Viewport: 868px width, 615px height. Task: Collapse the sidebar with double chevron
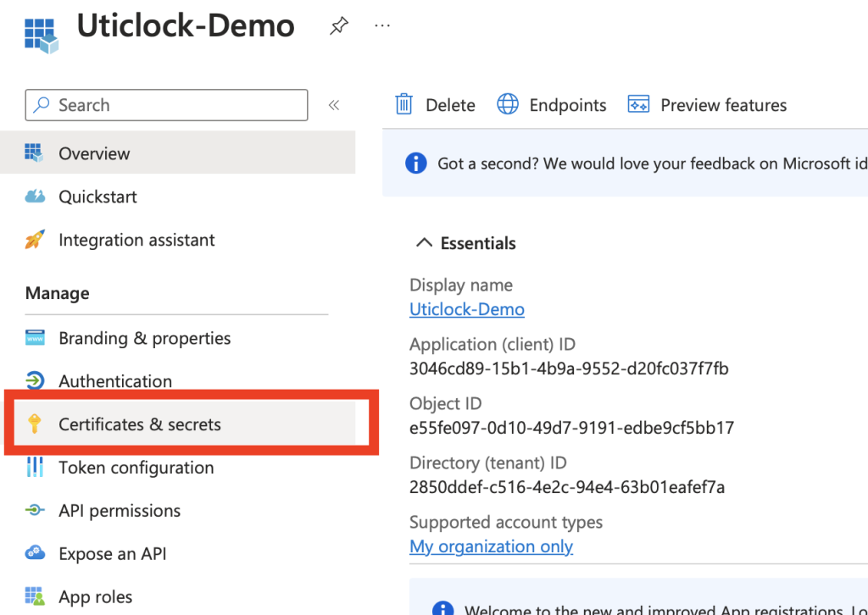pos(334,105)
